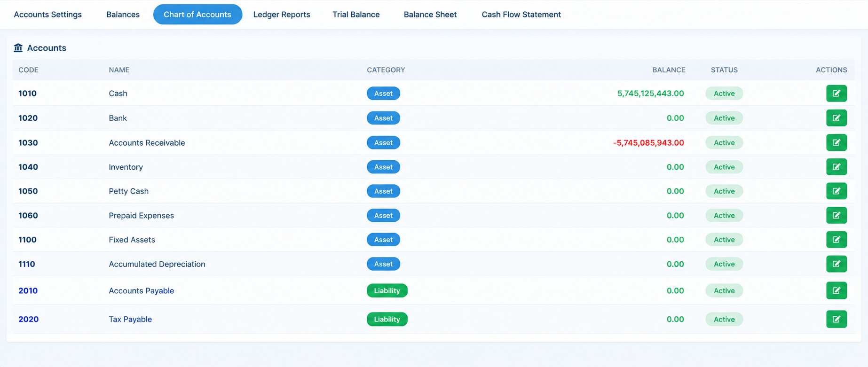Viewport: 868px width, 367px height.
Task: Click account code 2020 link
Action: coord(28,320)
